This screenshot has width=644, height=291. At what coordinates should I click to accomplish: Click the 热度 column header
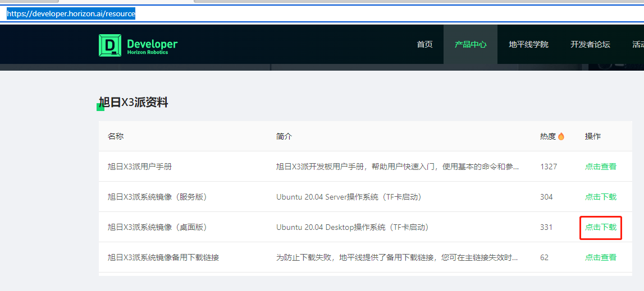pyautogui.click(x=548, y=136)
